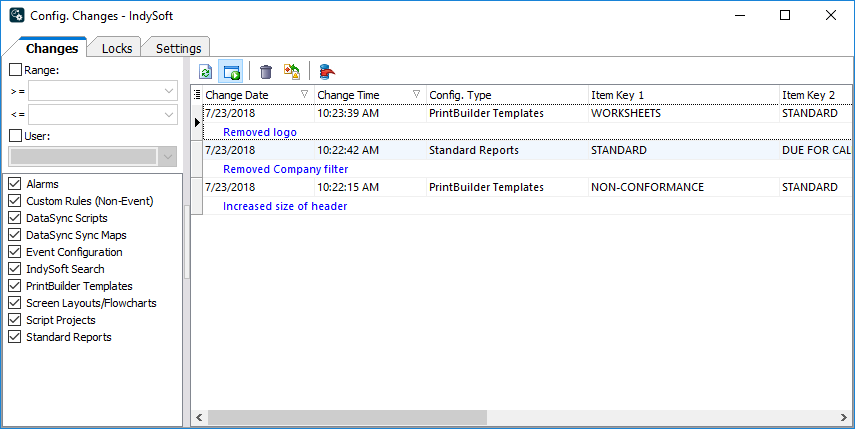Viewport: 855px width, 429px height.
Task: Uncheck the Alarms checkbox
Action: coord(15,184)
